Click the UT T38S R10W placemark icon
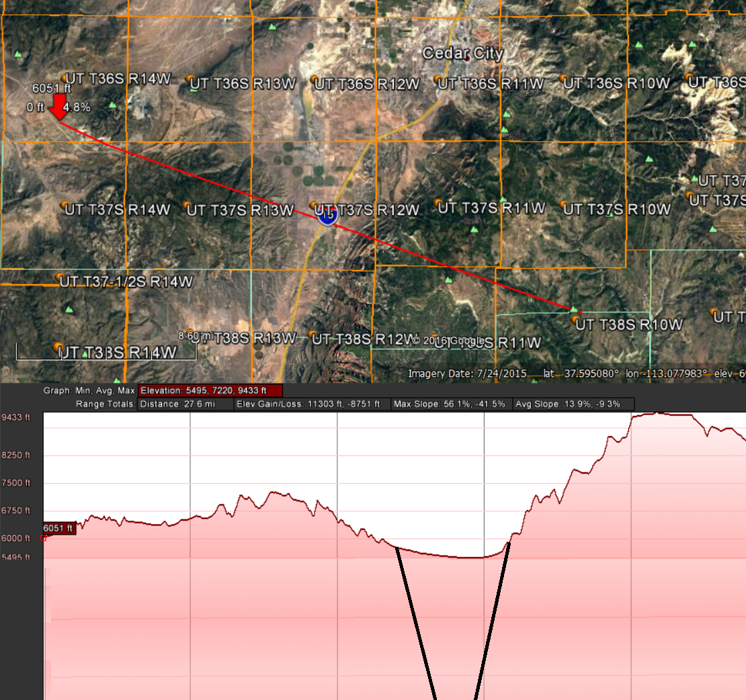This screenshot has width=746, height=700. coord(576,320)
